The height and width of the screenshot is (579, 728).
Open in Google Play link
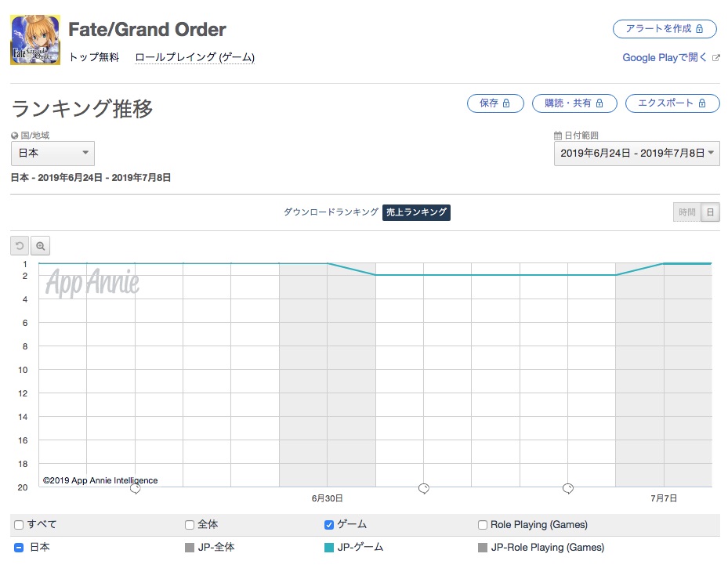(x=665, y=57)
